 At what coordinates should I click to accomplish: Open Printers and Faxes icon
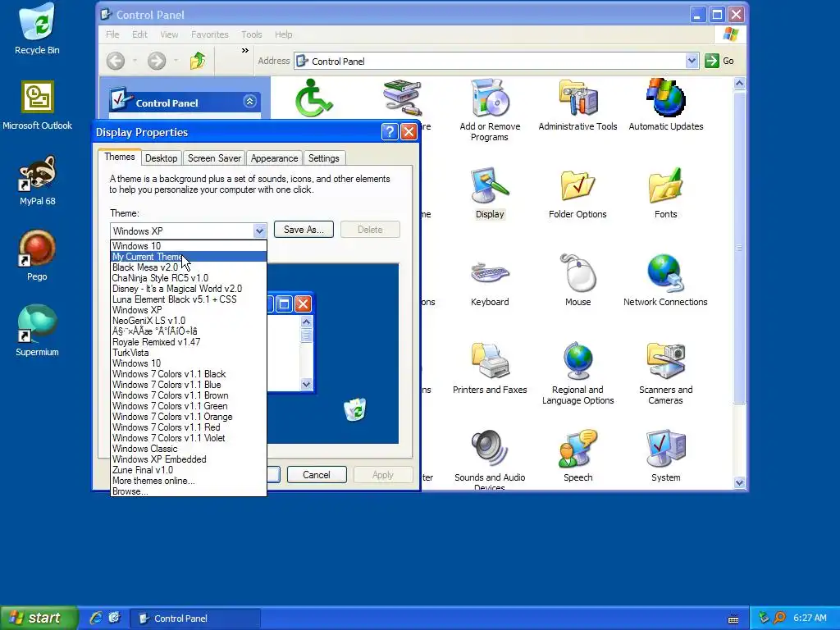click(x=490, y=368)
